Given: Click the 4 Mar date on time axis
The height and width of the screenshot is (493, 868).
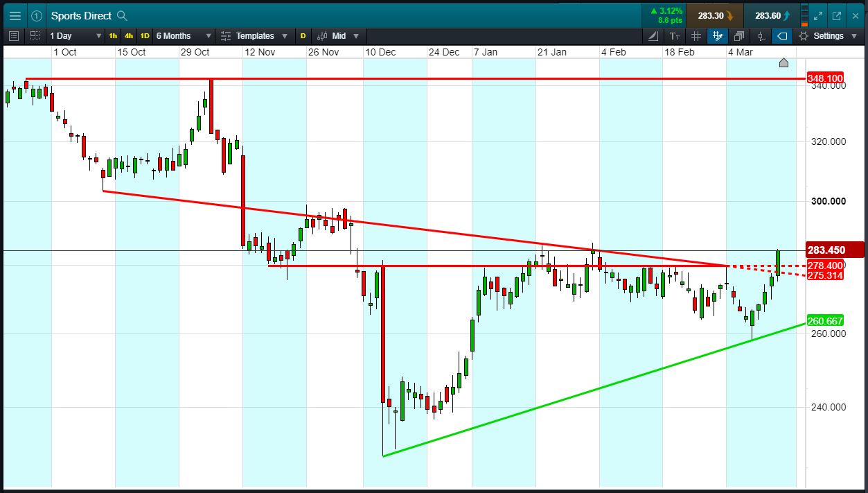Looking at the screenshot, I should [741, 52].
